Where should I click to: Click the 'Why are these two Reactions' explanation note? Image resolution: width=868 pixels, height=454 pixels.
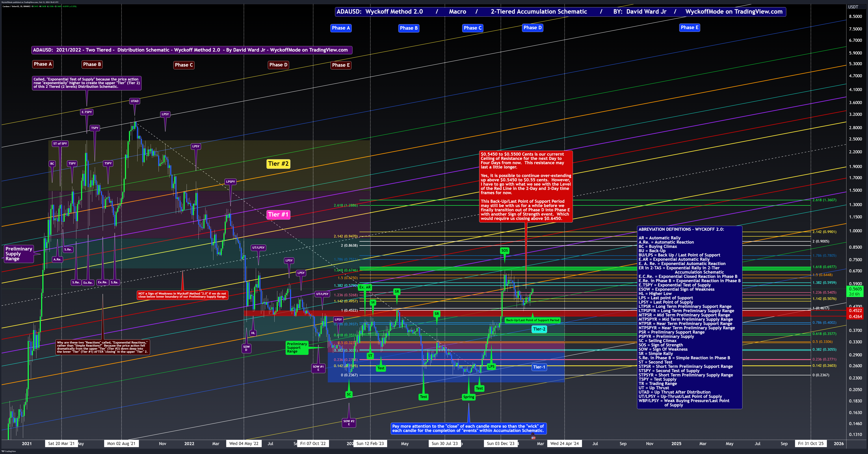[102, 347]
